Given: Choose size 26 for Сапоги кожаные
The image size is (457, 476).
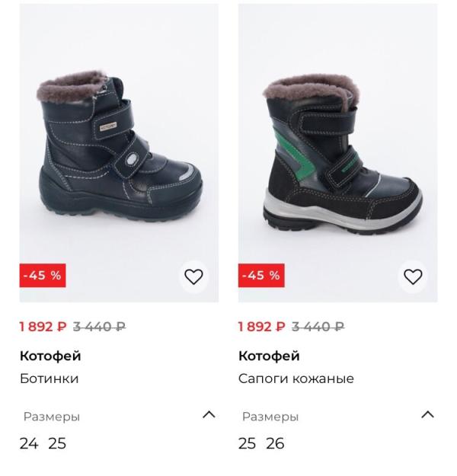Looking at the screenshot, I should 275,443.
